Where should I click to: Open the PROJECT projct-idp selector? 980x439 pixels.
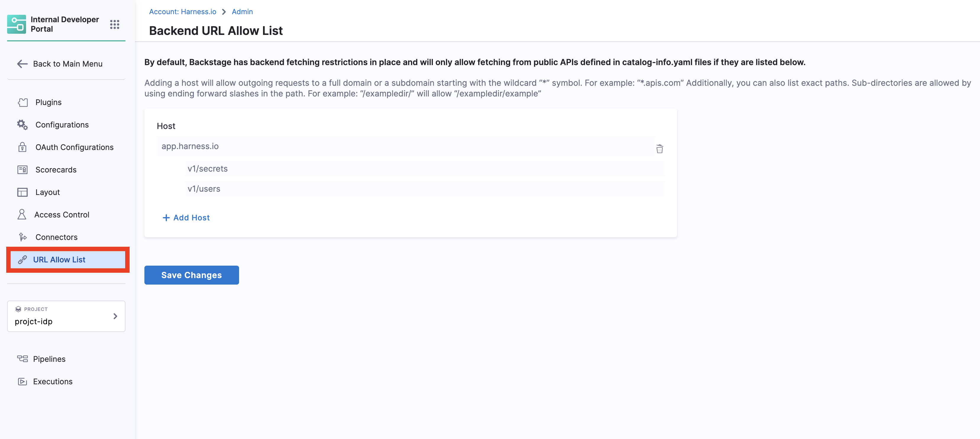coord(66,316)
